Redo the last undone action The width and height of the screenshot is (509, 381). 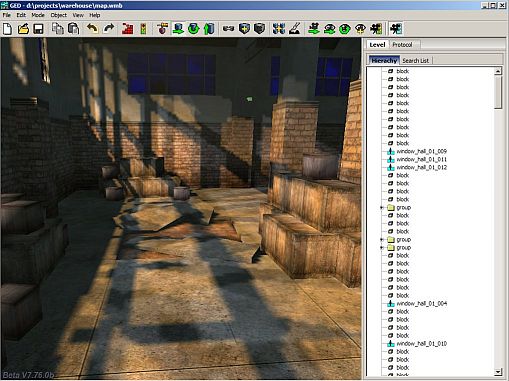(x=109, y=29)
